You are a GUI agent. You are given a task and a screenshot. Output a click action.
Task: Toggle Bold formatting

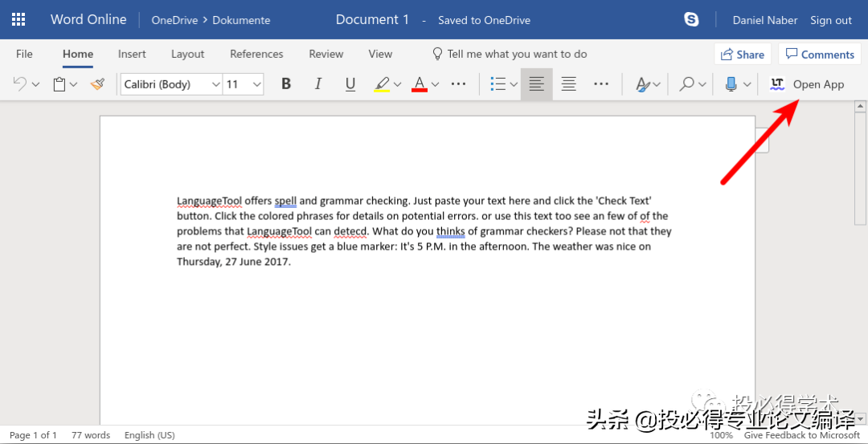click(285, 84)
